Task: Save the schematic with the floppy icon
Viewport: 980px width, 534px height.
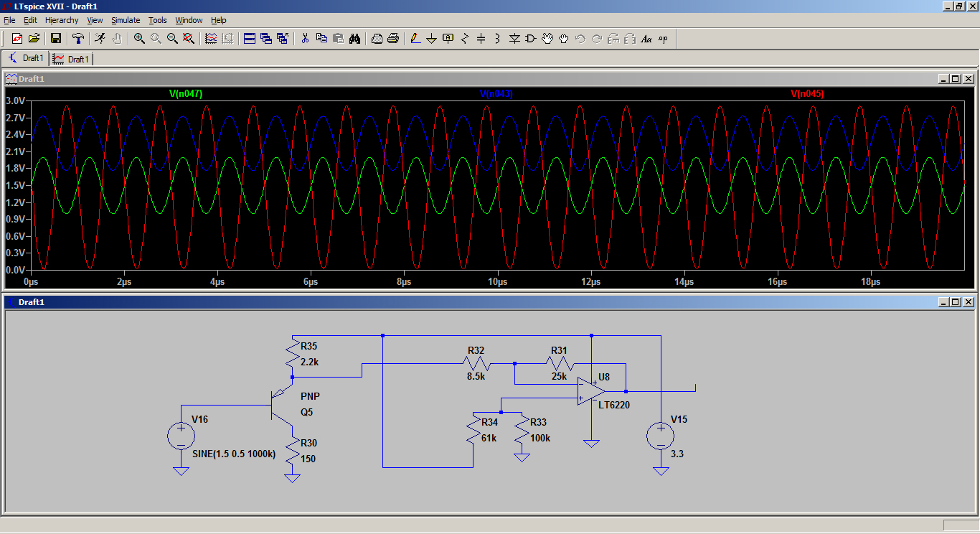Action: 55,38
